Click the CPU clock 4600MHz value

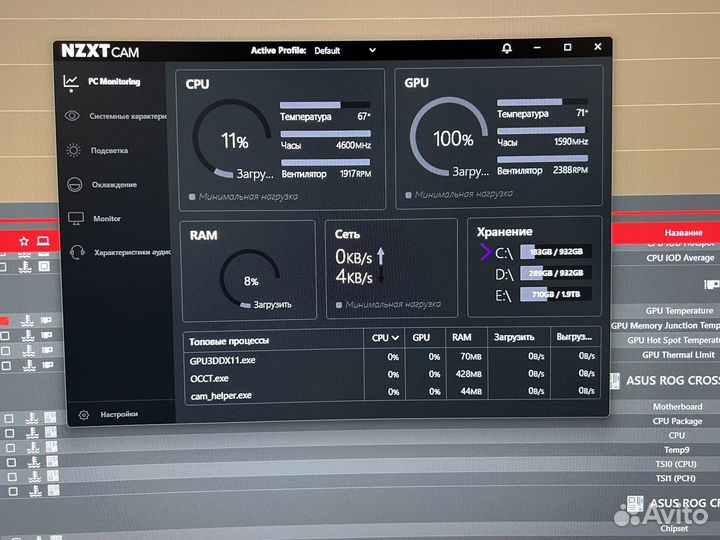pyautogui.click(x=353, y=146)
